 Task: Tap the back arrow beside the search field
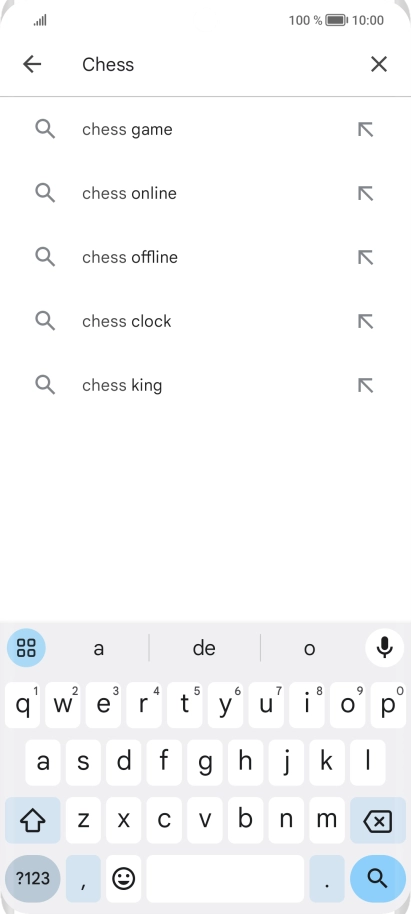[x=32, y=64]
